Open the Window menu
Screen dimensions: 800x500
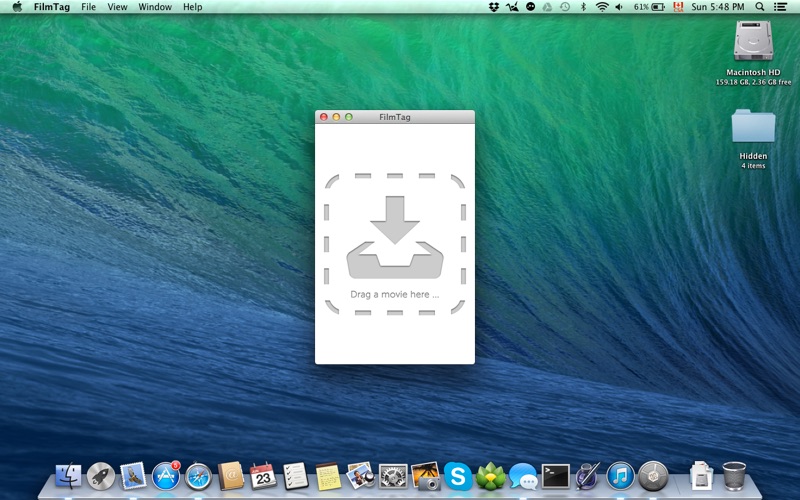pyautogui.click(x=155, y=7)
